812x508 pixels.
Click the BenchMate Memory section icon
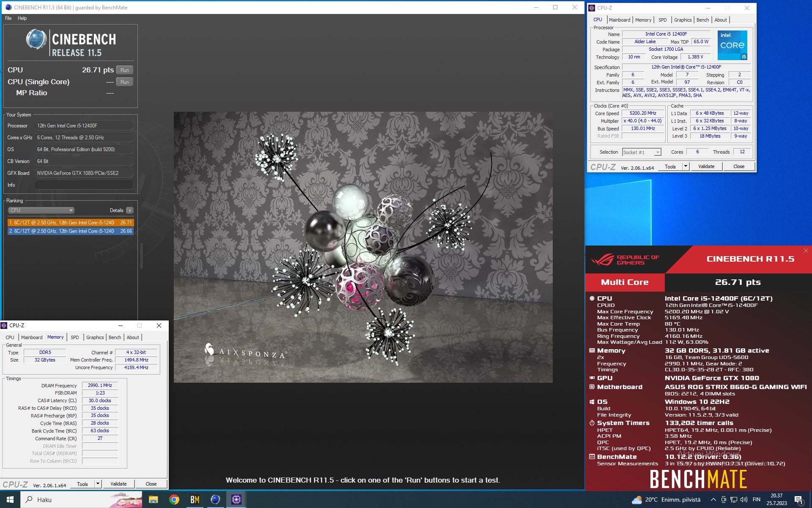592,351
